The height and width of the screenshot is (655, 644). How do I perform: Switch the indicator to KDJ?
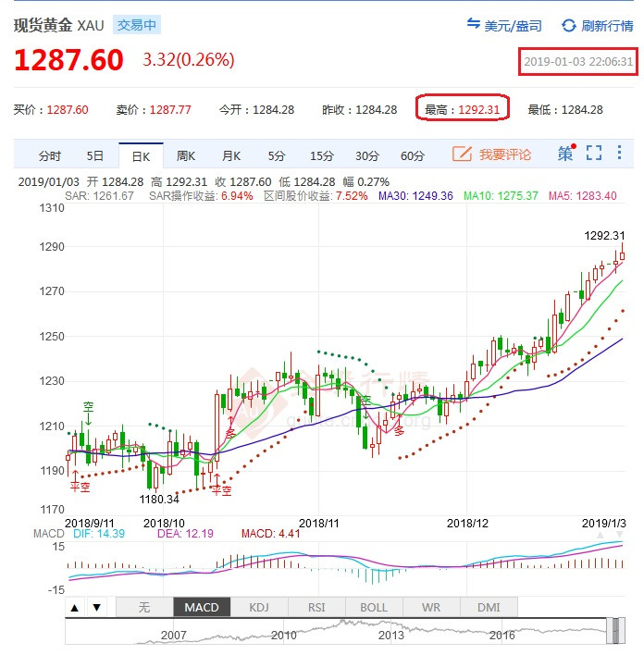(259, 608)
